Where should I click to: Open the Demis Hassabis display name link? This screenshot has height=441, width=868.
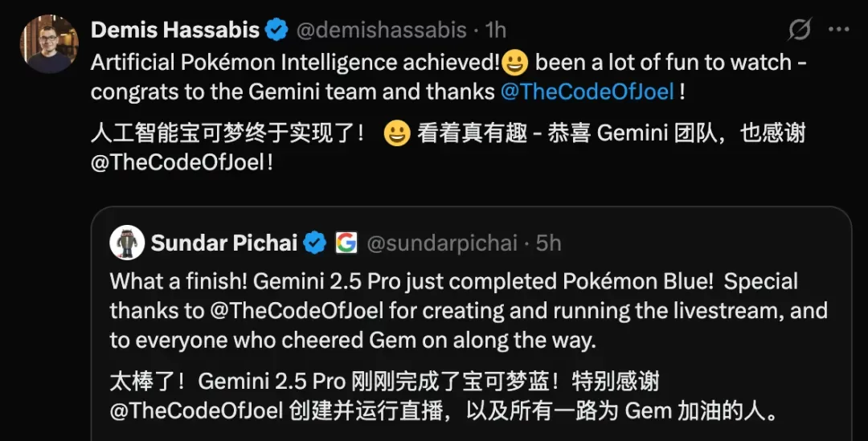(175, 30)
